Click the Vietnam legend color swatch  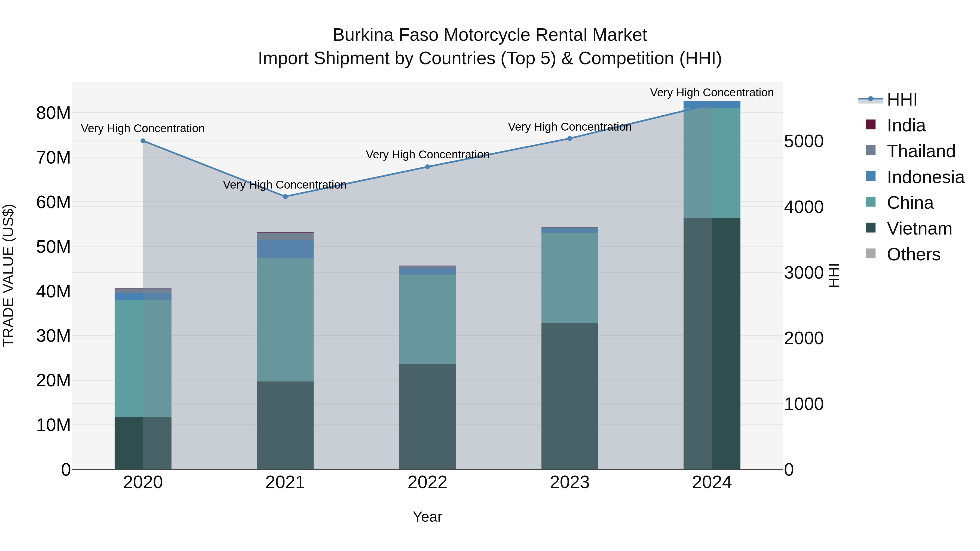871,227
